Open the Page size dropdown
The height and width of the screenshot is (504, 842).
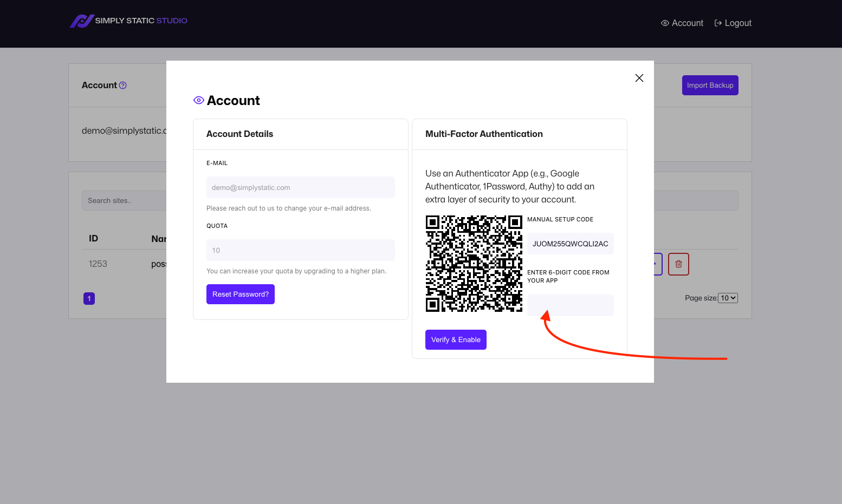[728, 298]
